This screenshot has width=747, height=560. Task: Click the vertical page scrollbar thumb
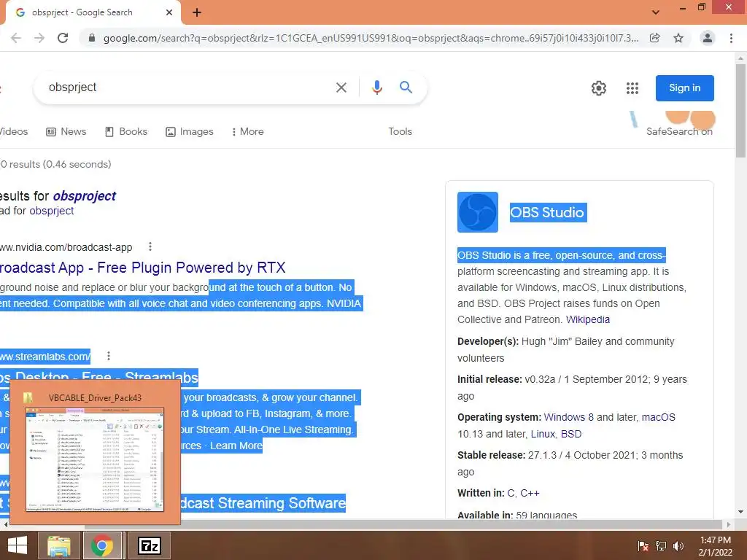(x=740, y=111)
